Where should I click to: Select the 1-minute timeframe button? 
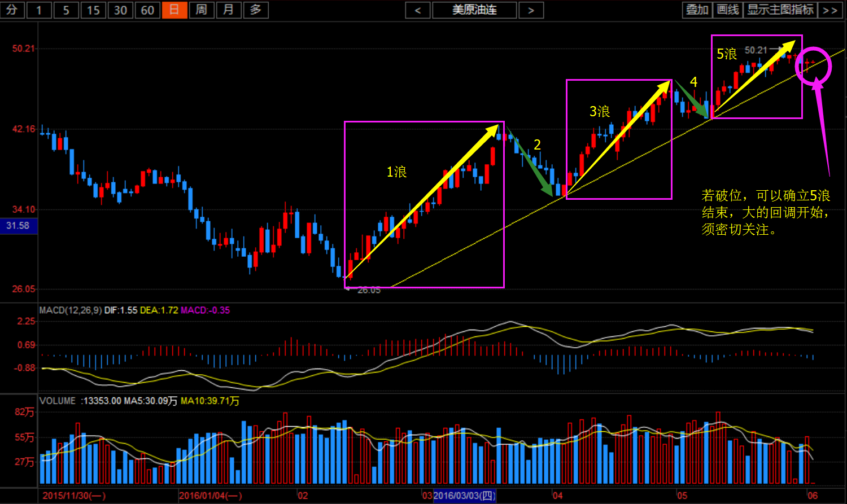pyautogui.click(x=39, y=10)
